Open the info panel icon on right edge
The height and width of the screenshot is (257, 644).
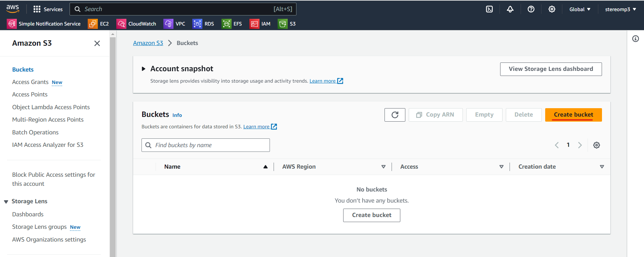pyautogui.click(x=636, y=39)
